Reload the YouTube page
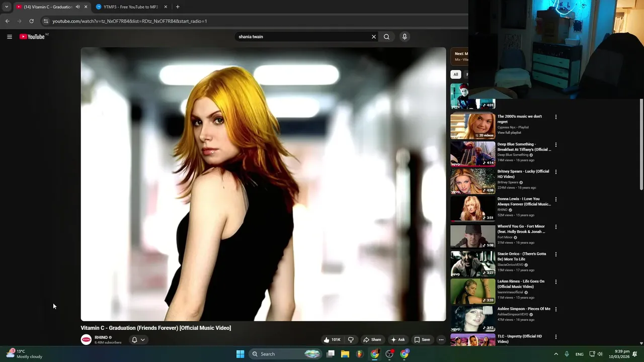This screenshot has width=644, height=362. 31,21
